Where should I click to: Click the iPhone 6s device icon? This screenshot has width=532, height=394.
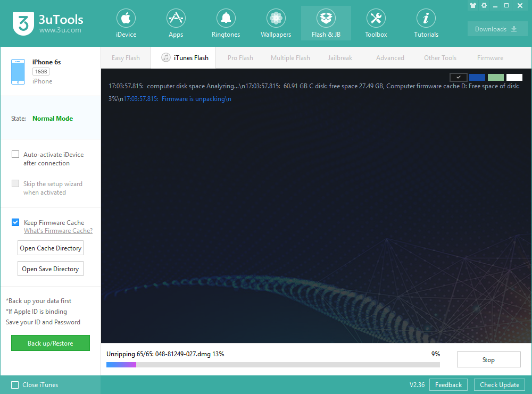[x=18, y=72]
